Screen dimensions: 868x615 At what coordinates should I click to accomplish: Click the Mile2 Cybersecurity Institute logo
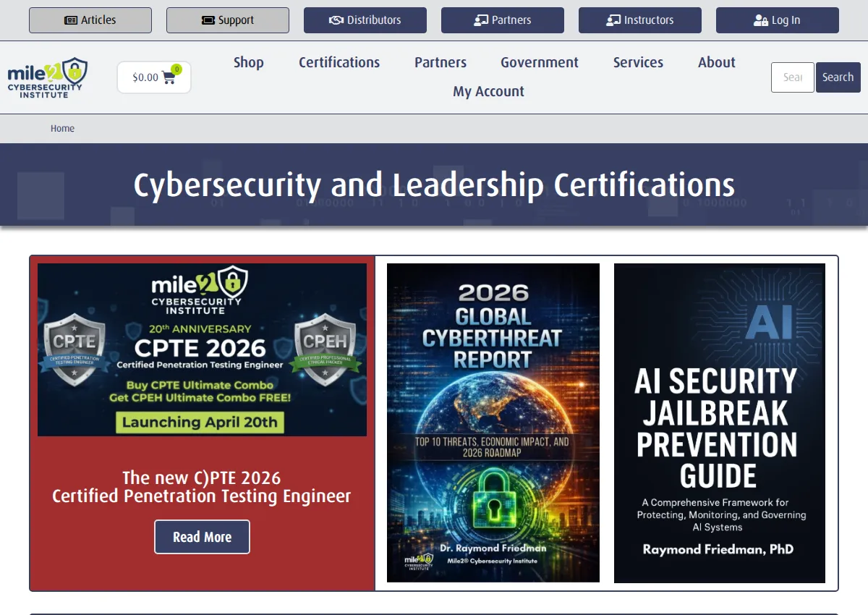(48, 77)
